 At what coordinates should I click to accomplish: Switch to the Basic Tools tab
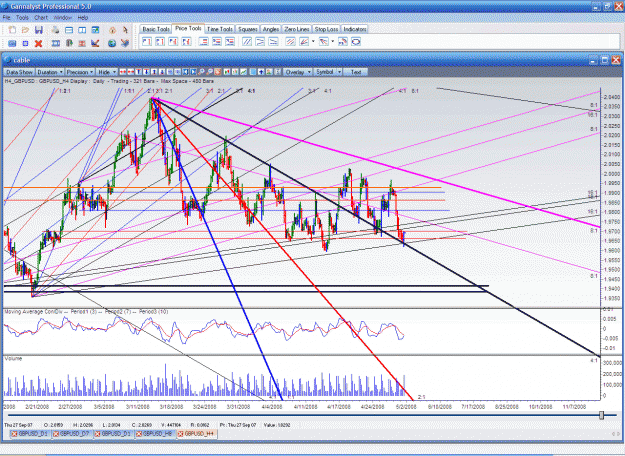click(156, 29)
